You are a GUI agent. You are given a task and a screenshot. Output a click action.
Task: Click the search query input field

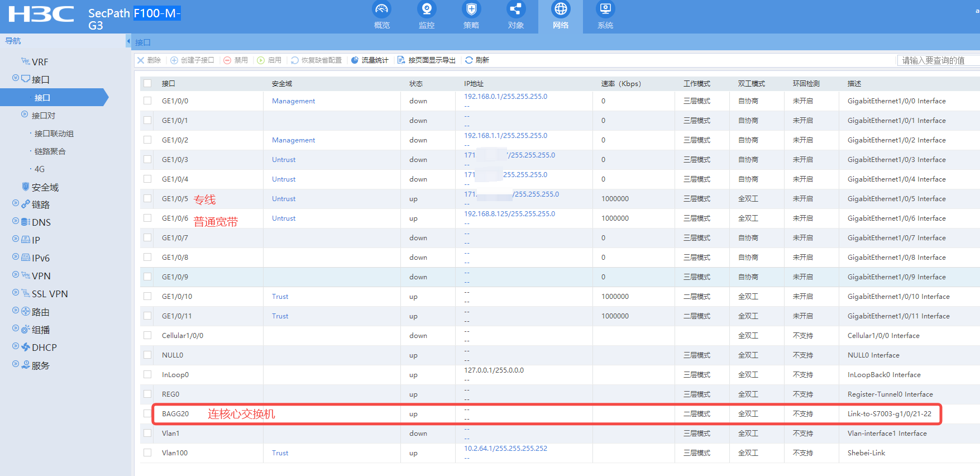tap(938, 60)
